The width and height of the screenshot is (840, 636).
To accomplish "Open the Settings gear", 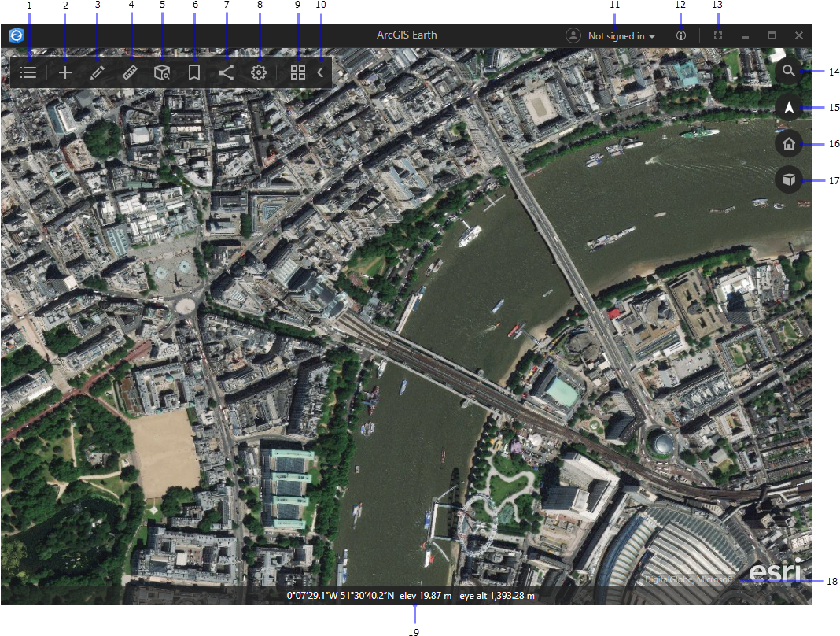I will [x=258, y=73].
